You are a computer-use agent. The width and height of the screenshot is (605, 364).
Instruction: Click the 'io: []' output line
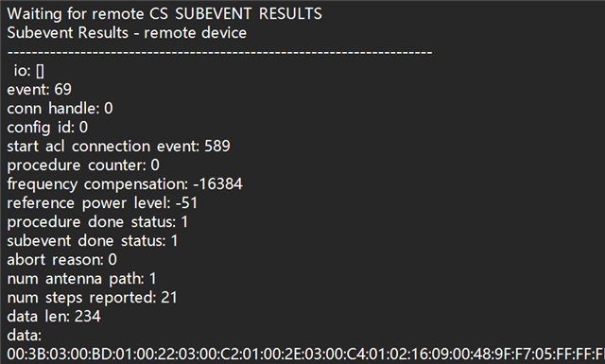pyautogui.click(x=29, y=71)
